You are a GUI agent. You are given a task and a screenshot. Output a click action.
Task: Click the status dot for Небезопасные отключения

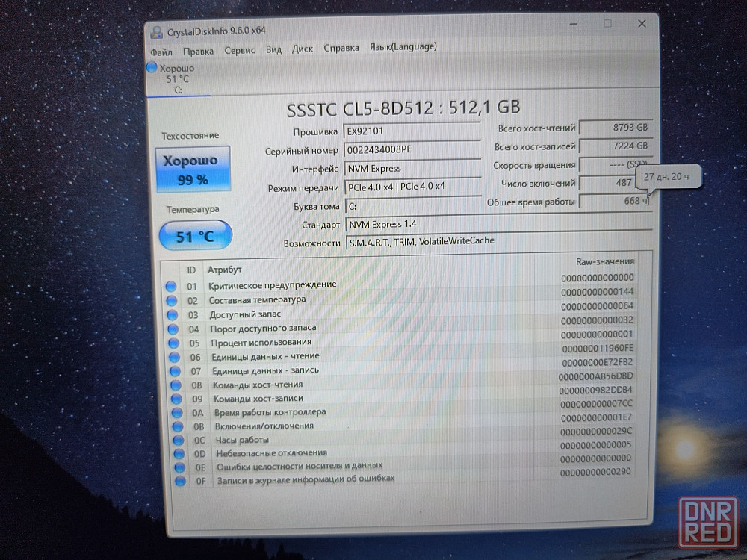(179, 454)
